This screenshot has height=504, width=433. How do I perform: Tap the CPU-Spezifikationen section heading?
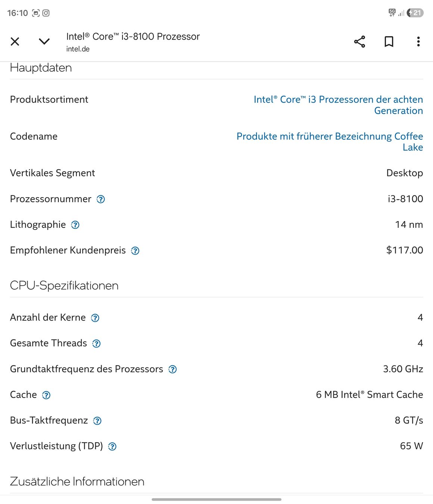64,286
